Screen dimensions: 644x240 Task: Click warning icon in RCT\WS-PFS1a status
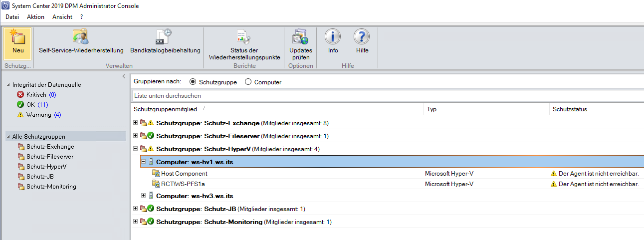[x=553, y=184]
